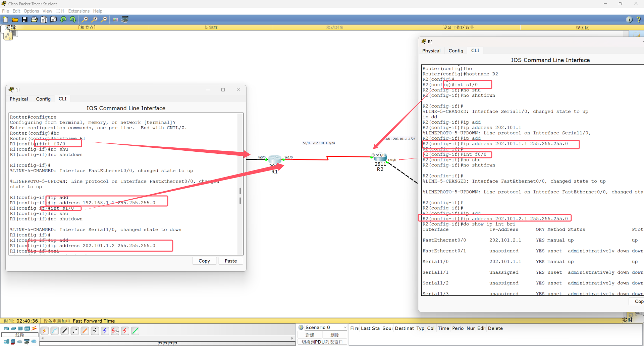Click R1 CLI vertical scrollbar
This screenshot has width=644, height=346.
pos(240,196)
